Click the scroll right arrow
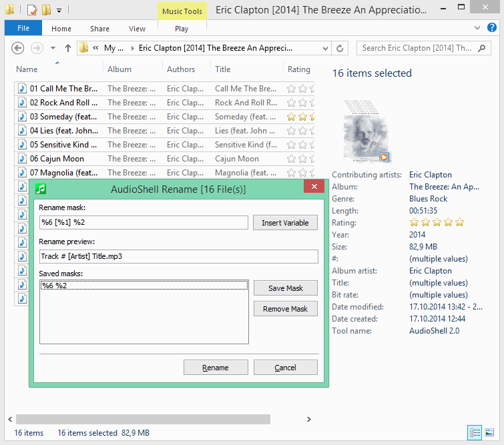The image size is (504, 445). pos(308,419)
